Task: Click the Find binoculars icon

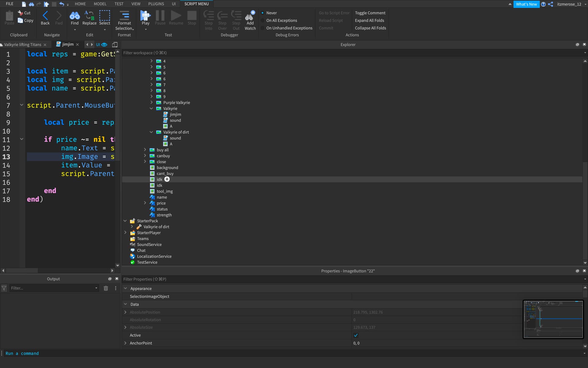Action: (74, 16)
